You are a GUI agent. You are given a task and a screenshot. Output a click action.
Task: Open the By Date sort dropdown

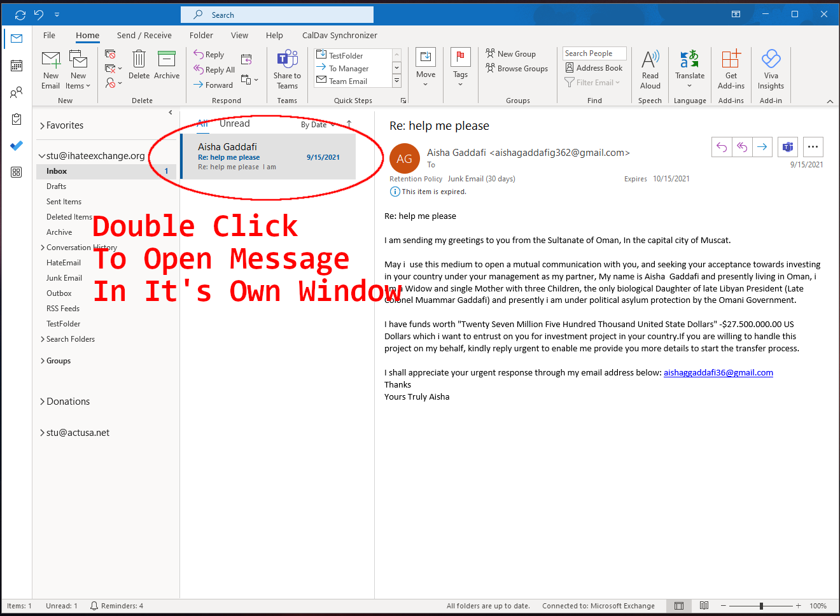click(x=316, y=124)
